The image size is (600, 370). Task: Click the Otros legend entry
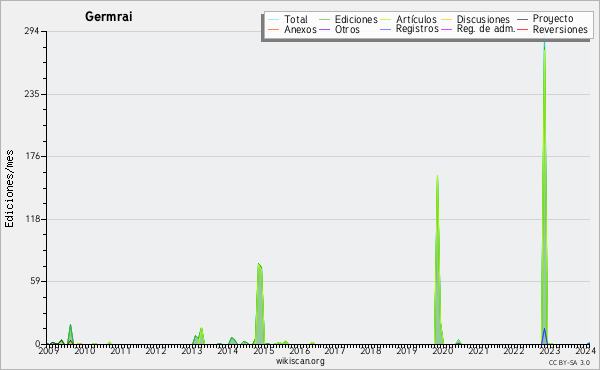pos(339,29)
